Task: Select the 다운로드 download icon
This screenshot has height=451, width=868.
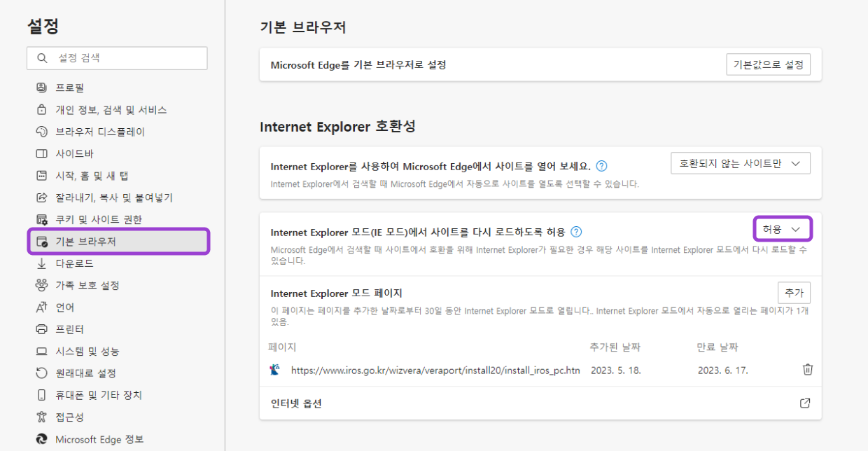Action: (41, 264)
